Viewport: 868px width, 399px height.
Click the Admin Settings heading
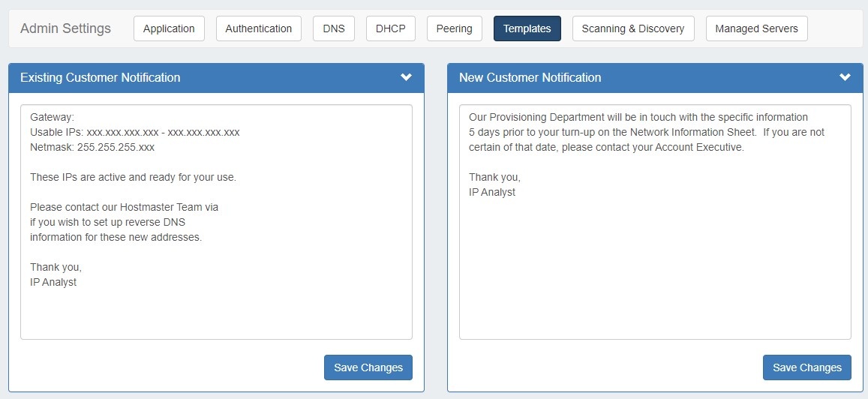(65, 28)
